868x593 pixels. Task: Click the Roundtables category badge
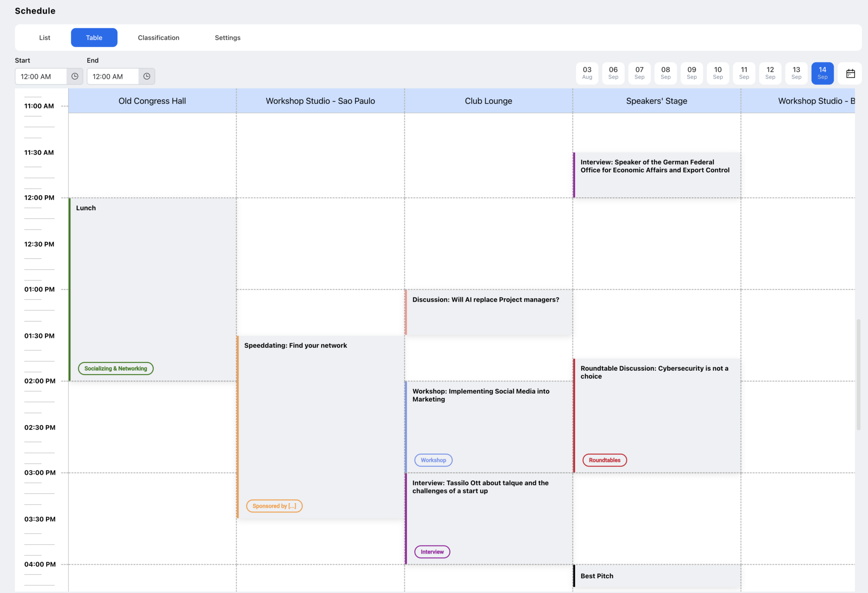(x=604, y=460)
